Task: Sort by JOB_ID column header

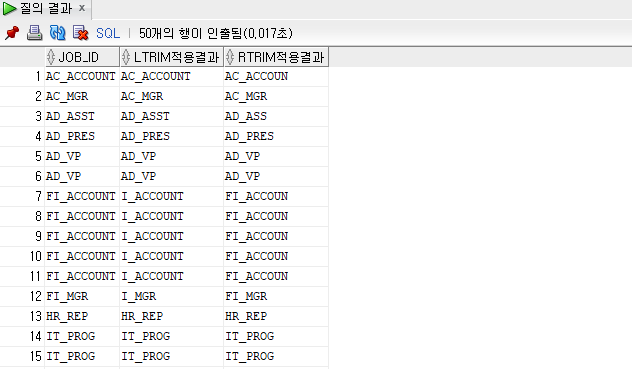Action: point(82,57)
